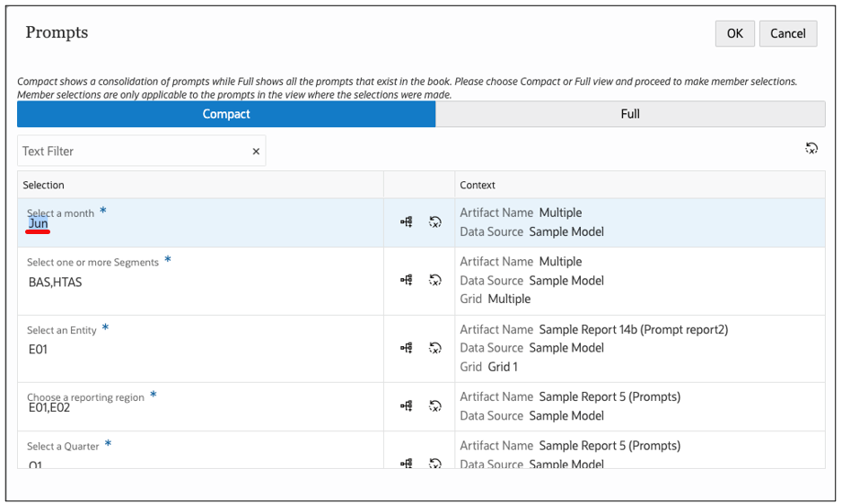This screenshot has width=842, height=504.
Task: Edit the E01 entity value
Action: [39, 350]
